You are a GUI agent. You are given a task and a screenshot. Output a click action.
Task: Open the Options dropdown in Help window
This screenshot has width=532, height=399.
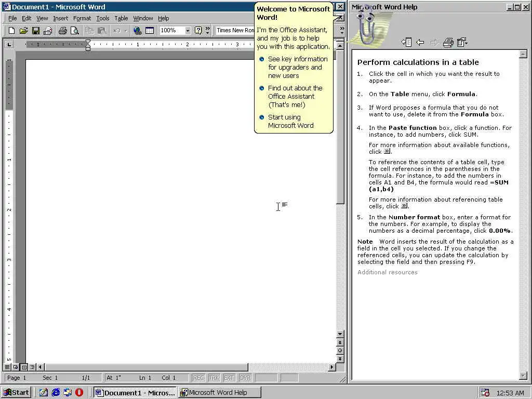(x=462, y=43)
